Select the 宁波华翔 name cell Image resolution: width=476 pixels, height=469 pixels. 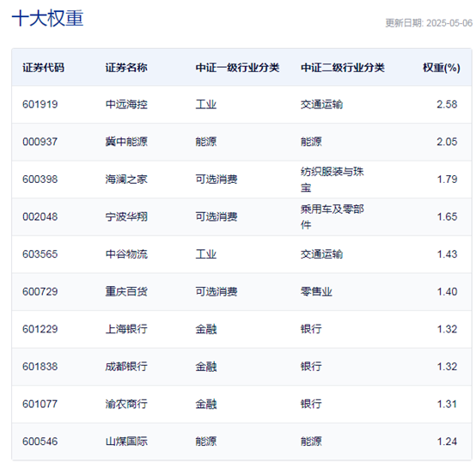[x=126, y=216]
